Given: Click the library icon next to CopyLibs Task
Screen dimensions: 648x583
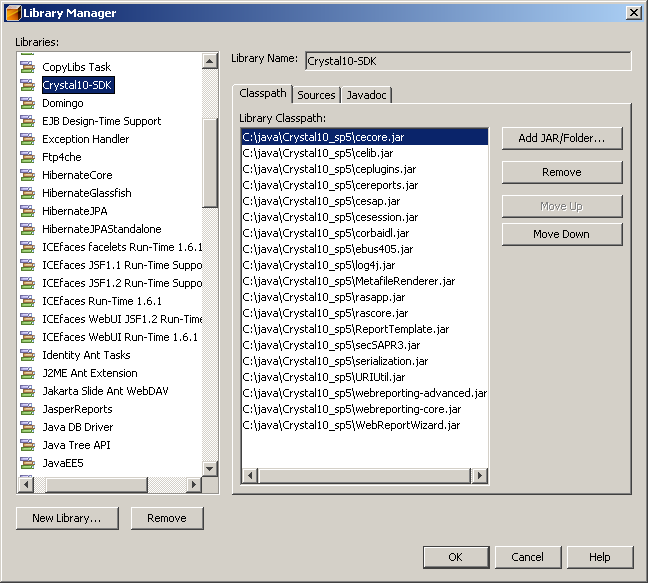Looking at the screenshot, I should 28,67.
